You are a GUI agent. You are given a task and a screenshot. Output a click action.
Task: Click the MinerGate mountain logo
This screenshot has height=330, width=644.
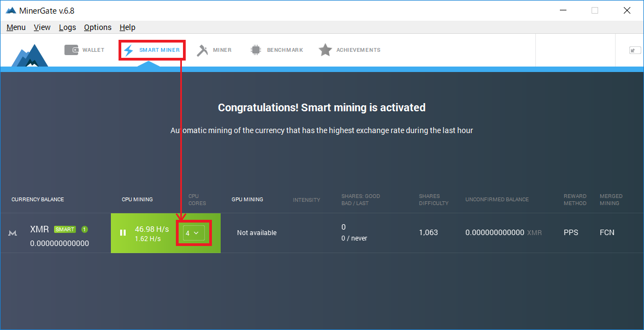pos(29,55)
